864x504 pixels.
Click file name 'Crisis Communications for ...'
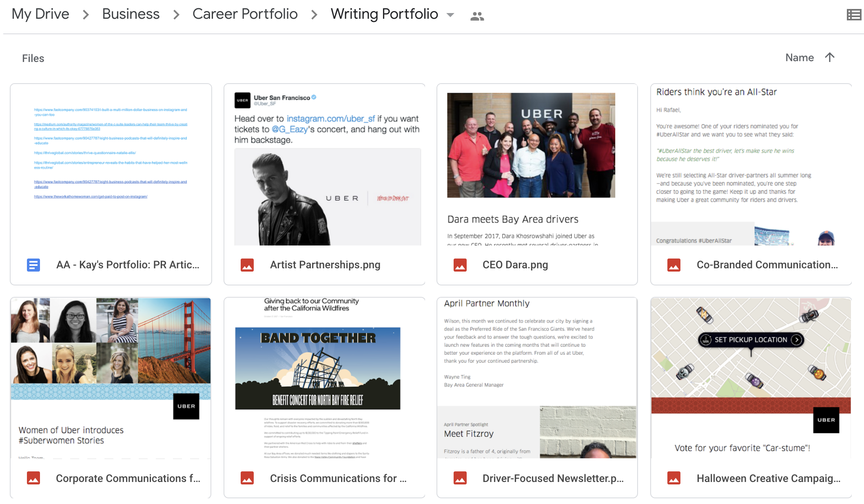338,478
